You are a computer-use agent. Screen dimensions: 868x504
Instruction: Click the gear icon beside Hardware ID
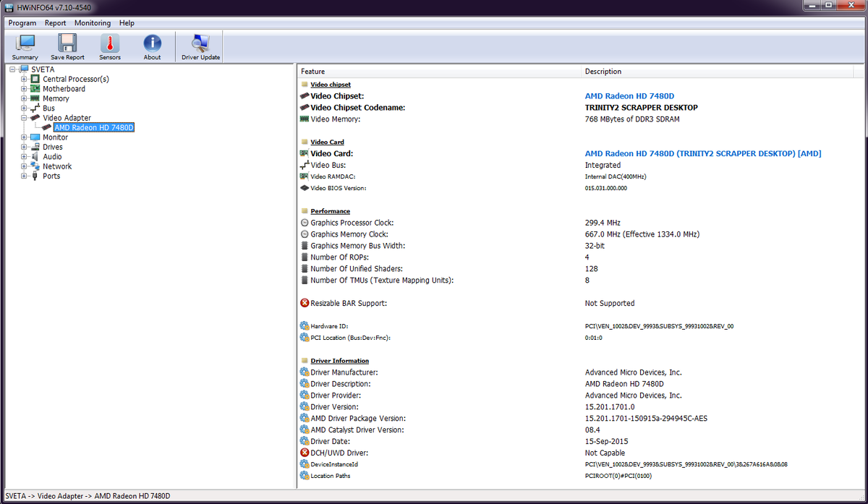pyautogui.click(x=305, y=326)
